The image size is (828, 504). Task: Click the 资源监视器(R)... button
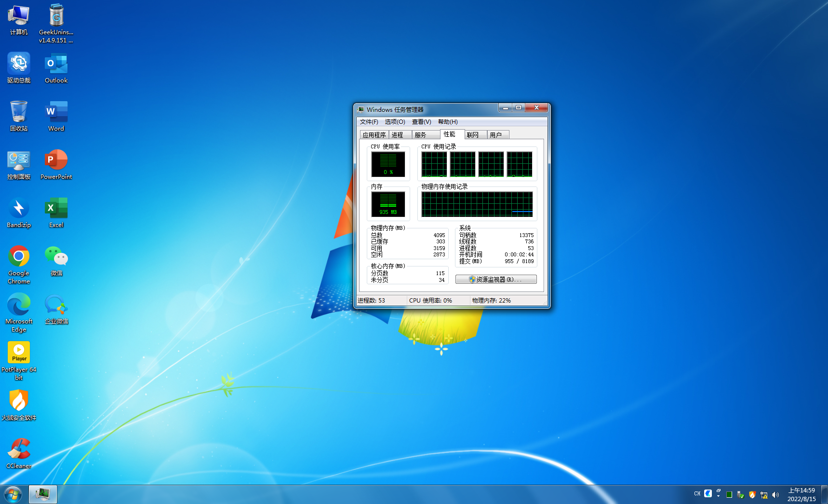click(x=496, y=279)
